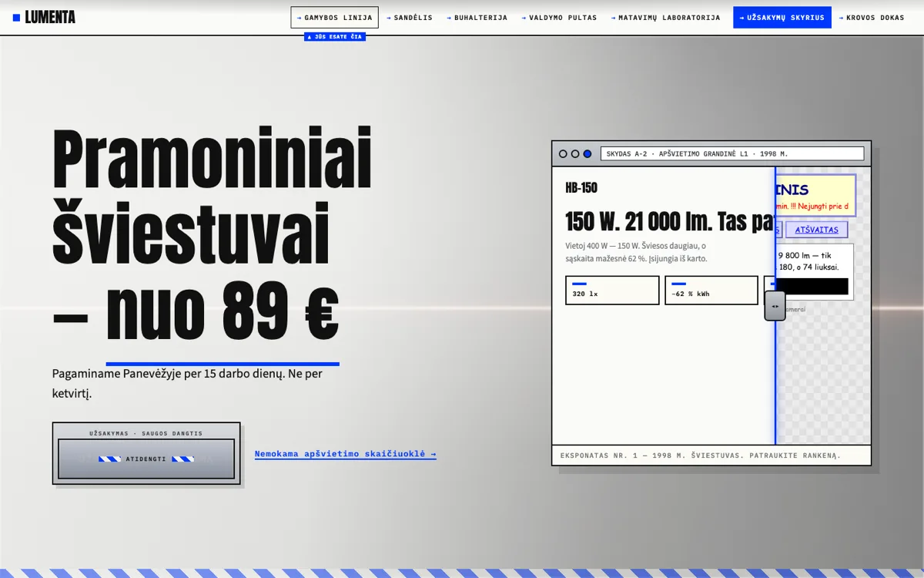Screen dimensions: 924x578
Task: Click the blue filled dot in the Skydas A-2 panel
Action: click(x=588, y=154)
